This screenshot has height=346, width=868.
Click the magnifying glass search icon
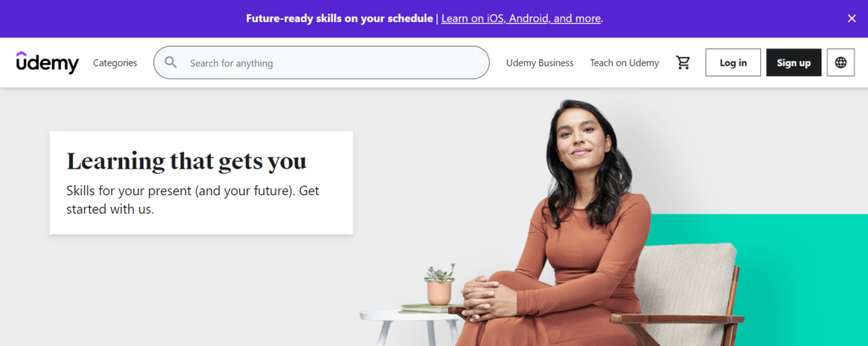pos(171,63)
